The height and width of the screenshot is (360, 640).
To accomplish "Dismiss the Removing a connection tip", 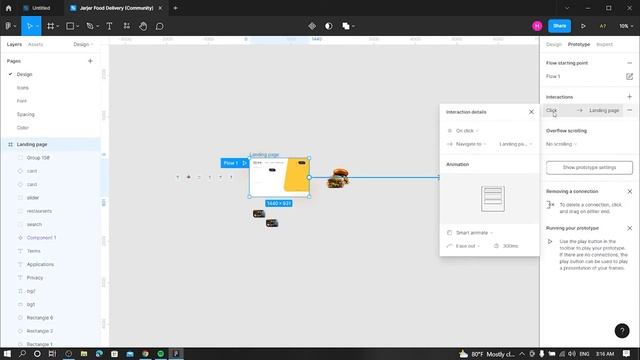I will 629,191.
